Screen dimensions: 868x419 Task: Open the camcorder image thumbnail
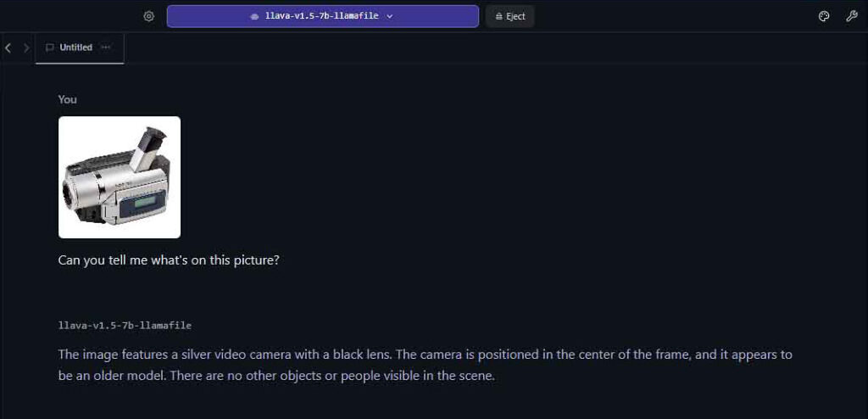tap(120, 177)
